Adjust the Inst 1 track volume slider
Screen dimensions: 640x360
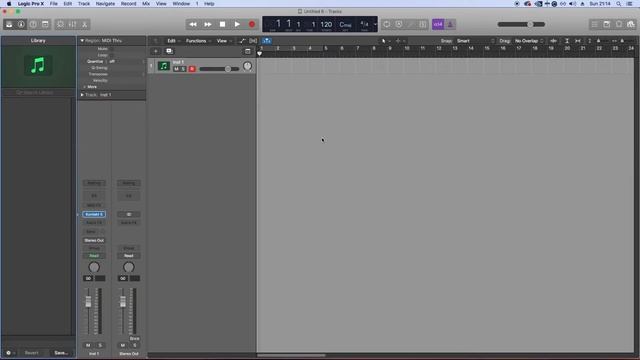[x=219, y=69]
